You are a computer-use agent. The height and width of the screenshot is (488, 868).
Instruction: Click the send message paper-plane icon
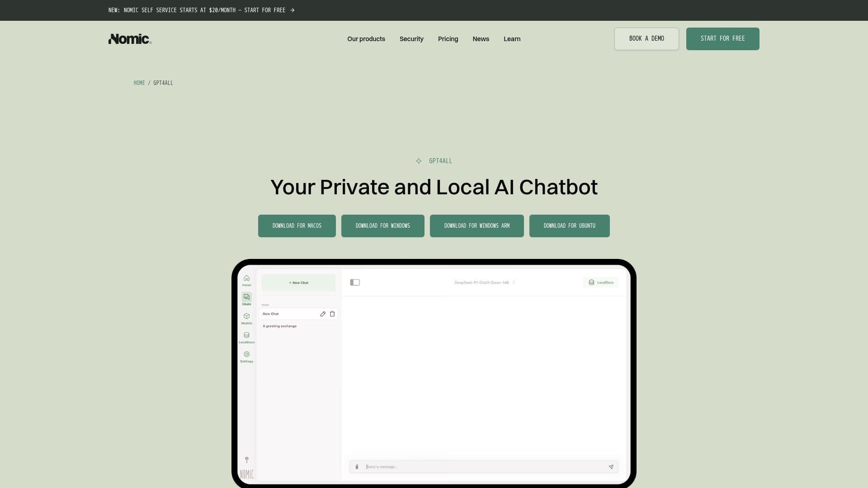coord(611,467)
